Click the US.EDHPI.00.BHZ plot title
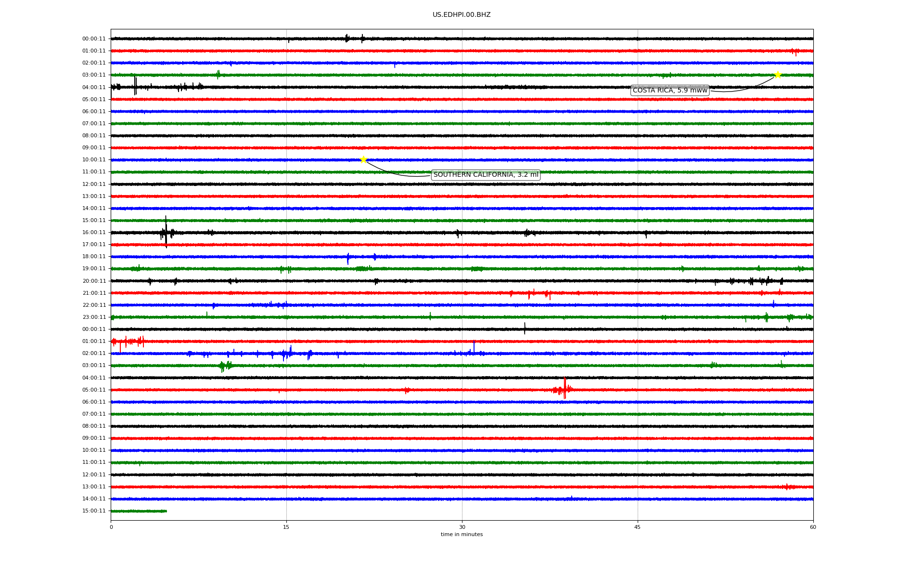 pos(462,15)
